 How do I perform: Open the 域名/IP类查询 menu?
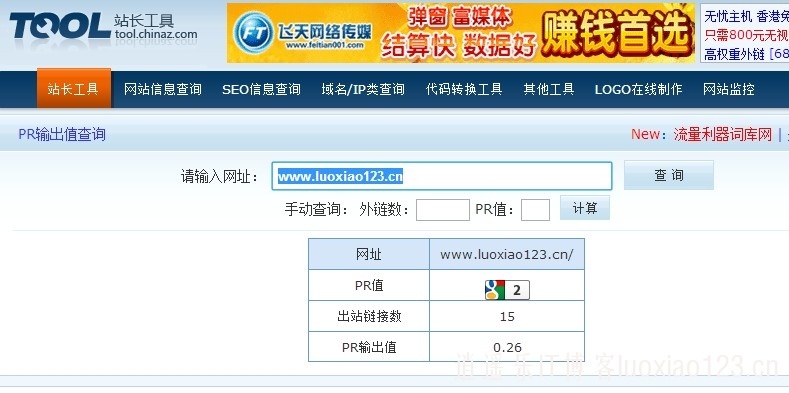tap(363, 90)
